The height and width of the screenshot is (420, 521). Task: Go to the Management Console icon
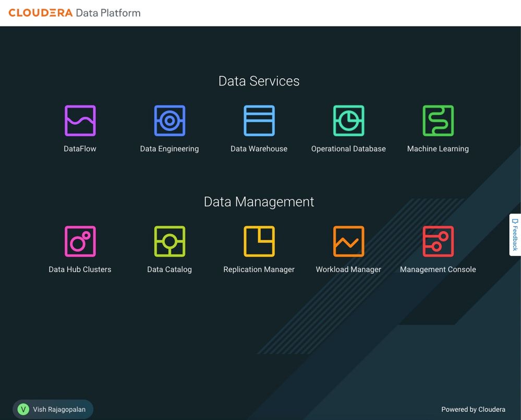[x=438, y=241]
